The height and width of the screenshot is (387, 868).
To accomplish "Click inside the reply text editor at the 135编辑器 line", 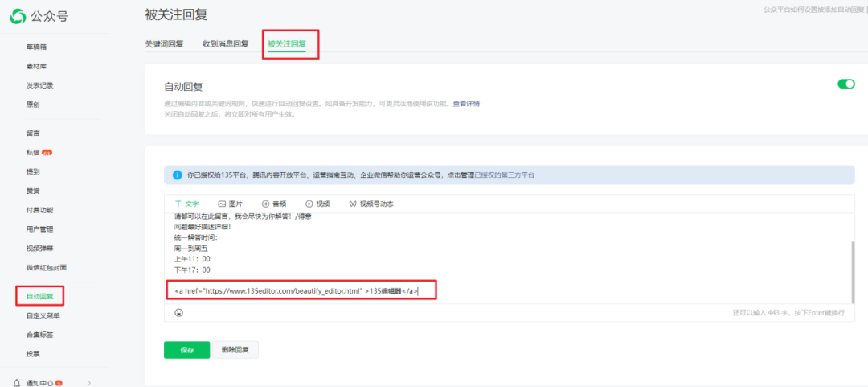I will [x=296, y=290].
